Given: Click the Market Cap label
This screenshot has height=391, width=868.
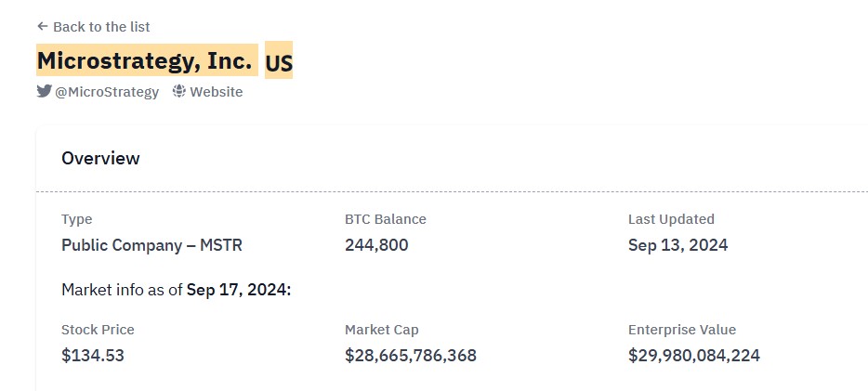Looking at the screenshot, I should 381,330.
